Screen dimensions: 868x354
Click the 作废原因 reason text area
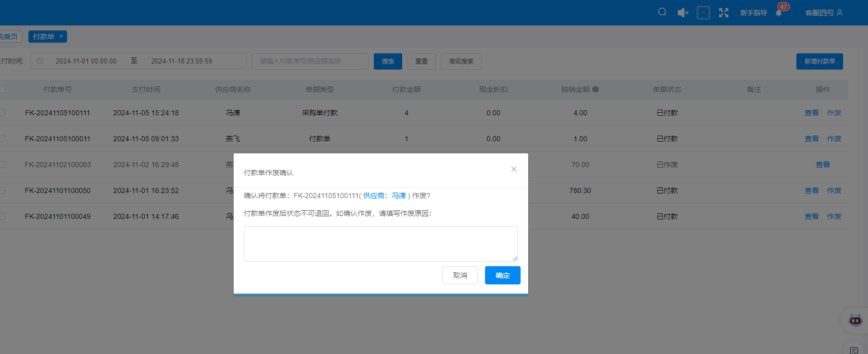380,244
